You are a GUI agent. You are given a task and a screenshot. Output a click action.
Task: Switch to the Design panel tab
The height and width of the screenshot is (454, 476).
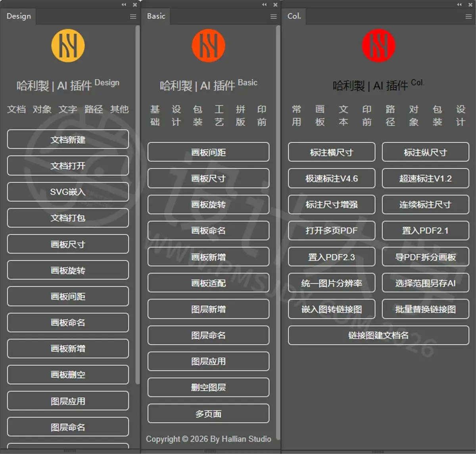pyautogui.click(x=19, y=16)
